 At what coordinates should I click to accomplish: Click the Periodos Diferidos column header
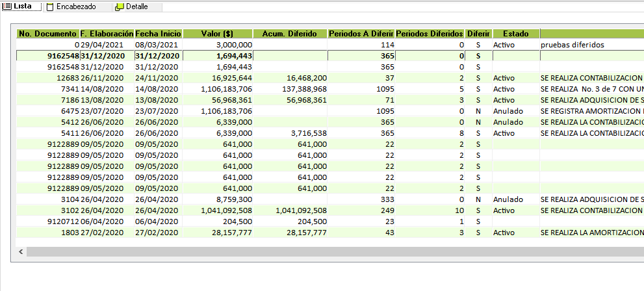click(430, 34)
